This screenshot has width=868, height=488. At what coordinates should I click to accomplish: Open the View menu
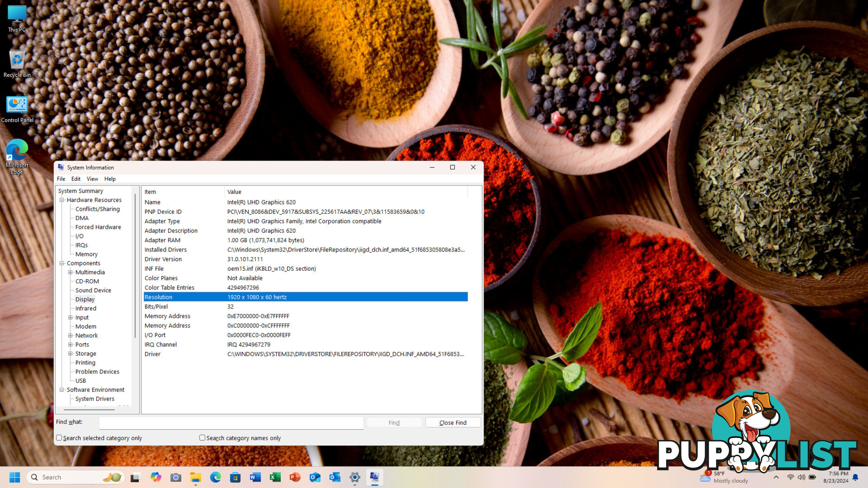click(x=92, y=179)
